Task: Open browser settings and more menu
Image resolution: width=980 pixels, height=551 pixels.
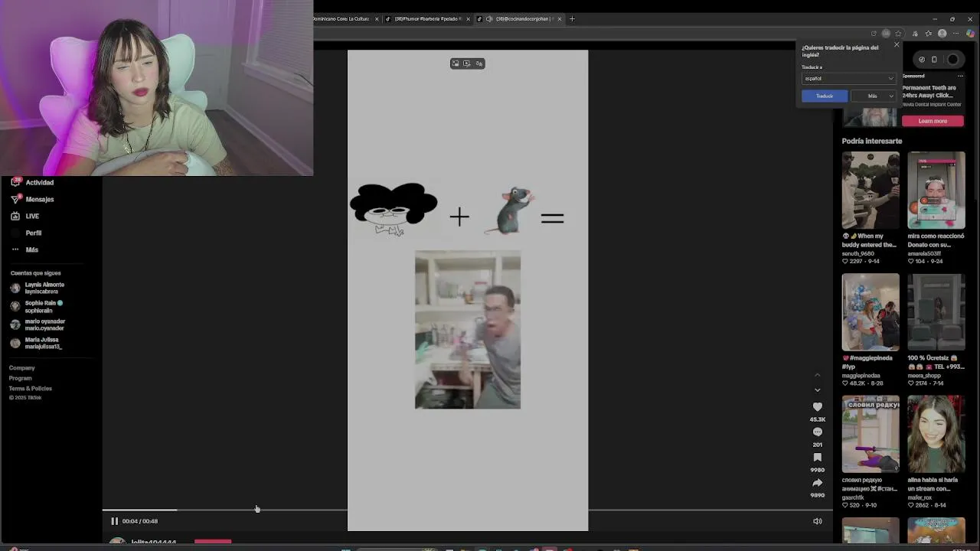Action: pyautogui.click(x=955, y=34)
